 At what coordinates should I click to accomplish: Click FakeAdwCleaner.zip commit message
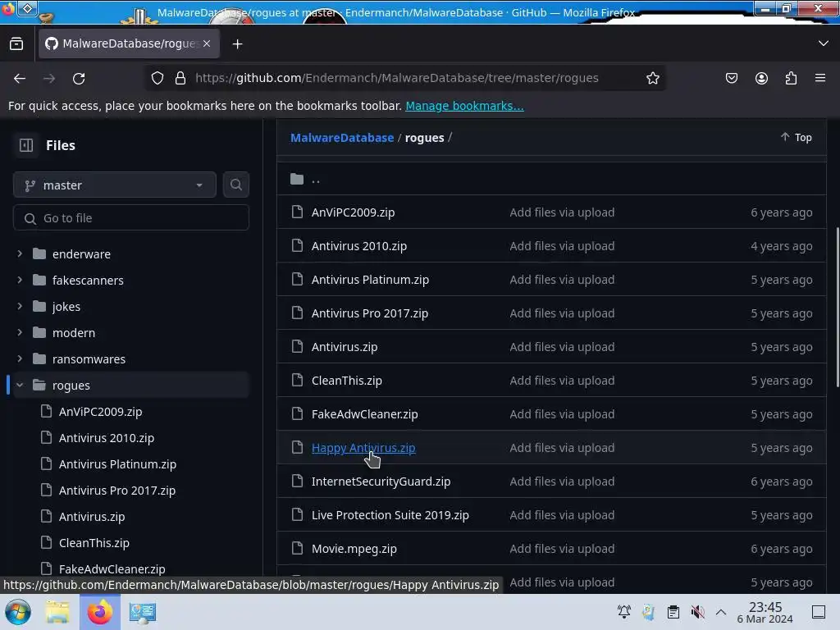click(562, 414)
